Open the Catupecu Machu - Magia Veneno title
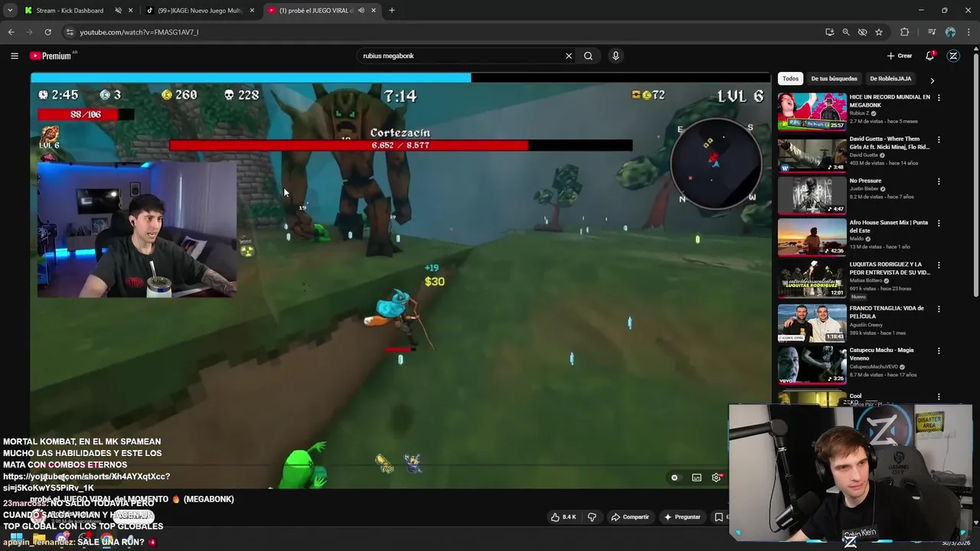 pos(881,354)
